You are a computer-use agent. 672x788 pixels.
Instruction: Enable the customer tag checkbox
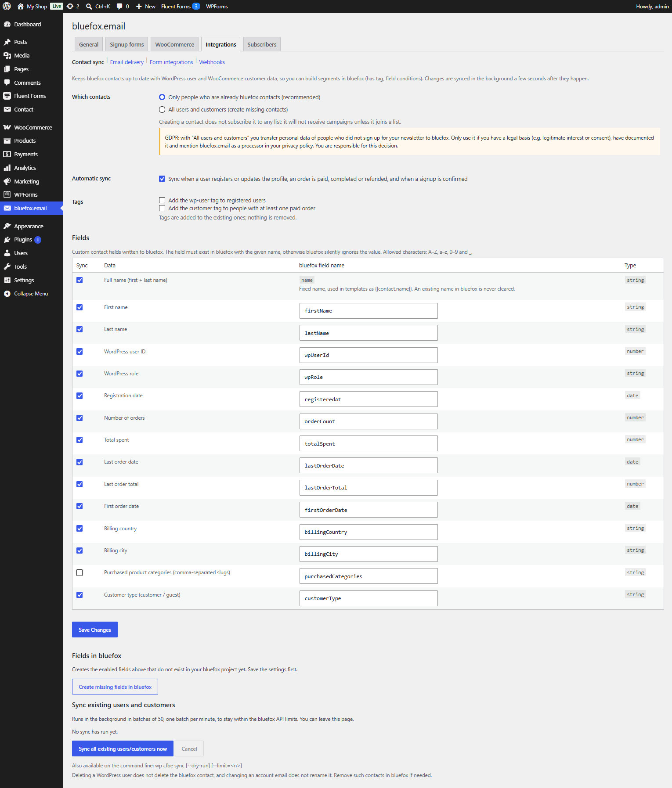162,208
